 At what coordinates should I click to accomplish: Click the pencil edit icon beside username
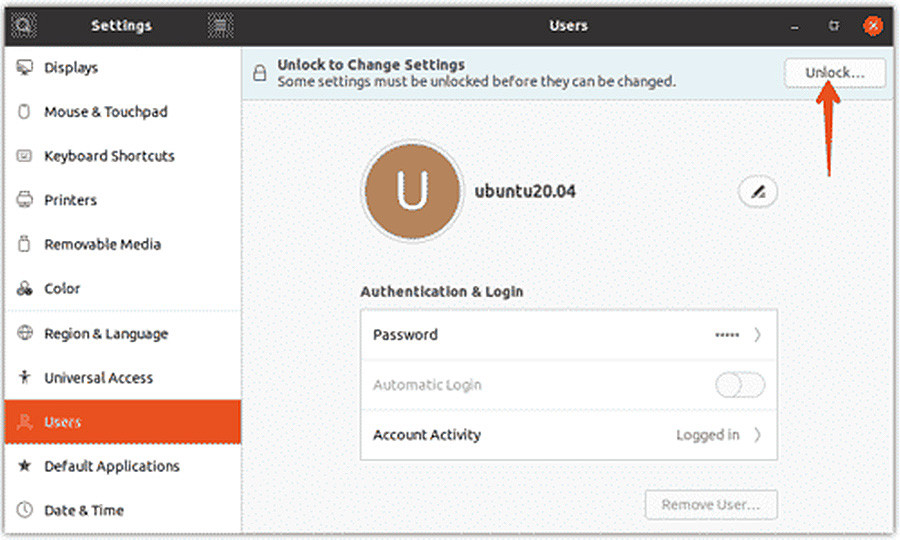pos(757,191)
